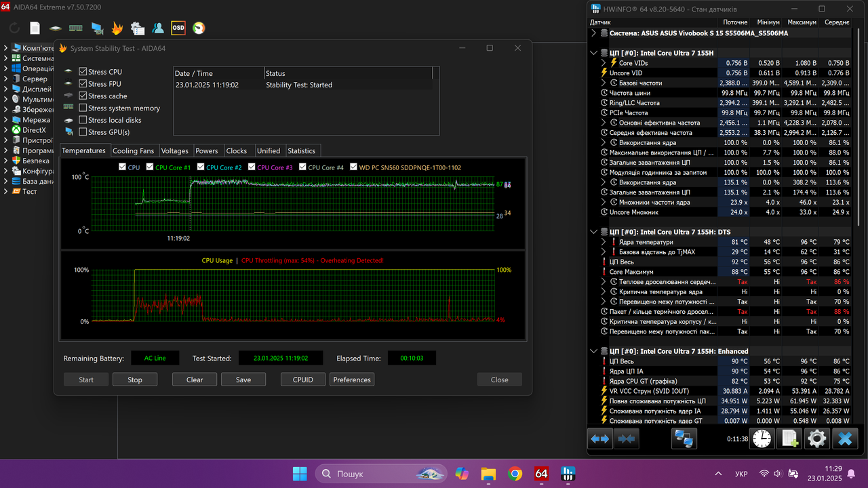Expand the Мережа tree node
This screenshot has height=488, width=868.
pos(6,120)
